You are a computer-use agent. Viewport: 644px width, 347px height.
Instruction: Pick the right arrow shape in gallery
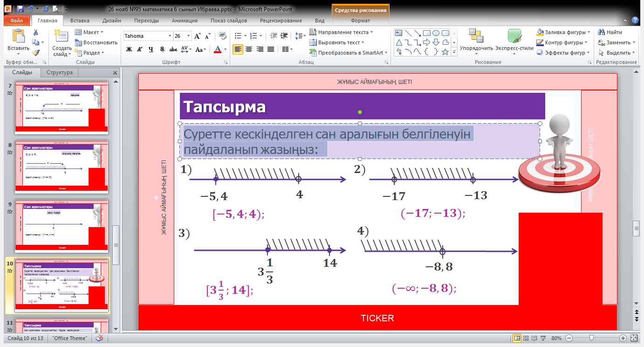click(426, 42)
